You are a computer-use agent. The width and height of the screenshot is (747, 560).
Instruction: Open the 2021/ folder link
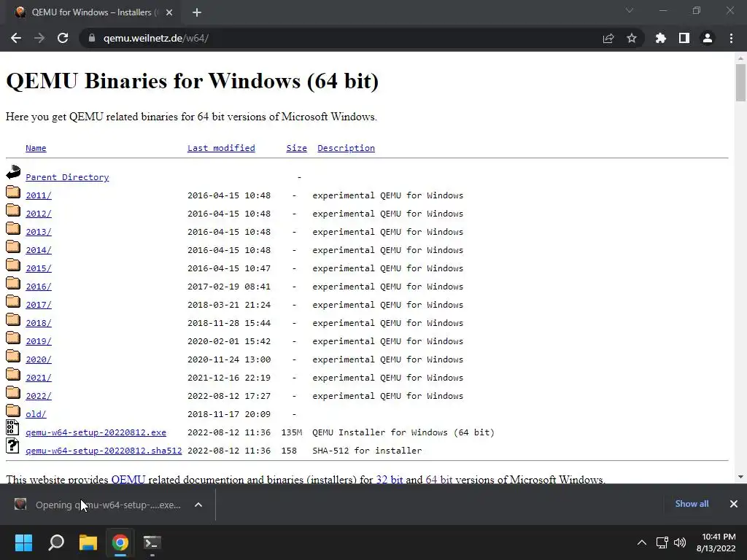click(x=39, y=378)
